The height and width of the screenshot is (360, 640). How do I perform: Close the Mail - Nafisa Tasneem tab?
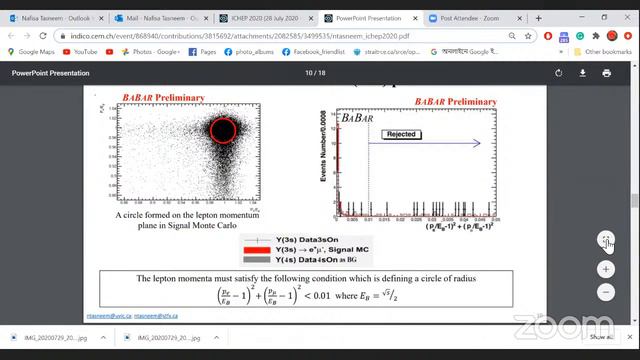coord(206,18)
